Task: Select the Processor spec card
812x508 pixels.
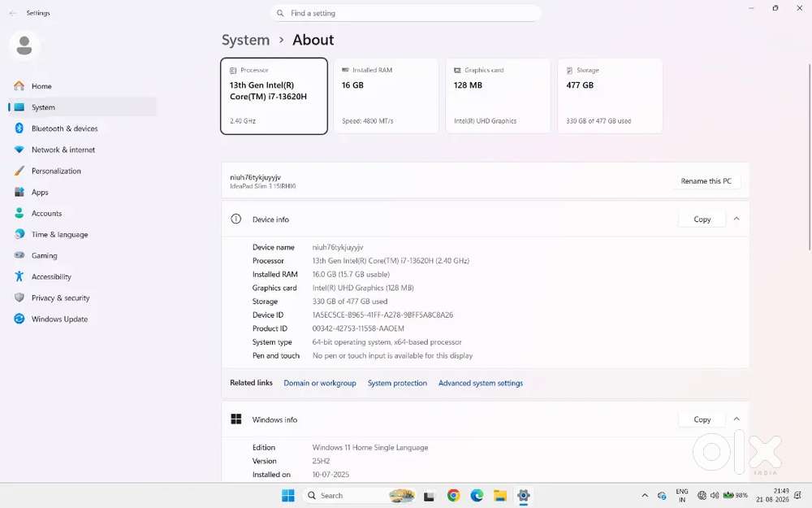Action: (x=274, y=96)
